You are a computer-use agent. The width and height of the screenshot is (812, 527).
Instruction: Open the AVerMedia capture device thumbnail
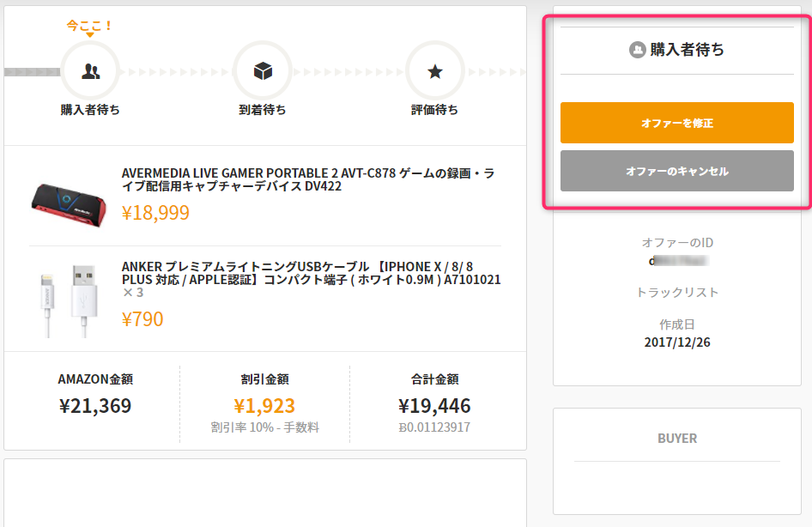(x=69, y=200)
